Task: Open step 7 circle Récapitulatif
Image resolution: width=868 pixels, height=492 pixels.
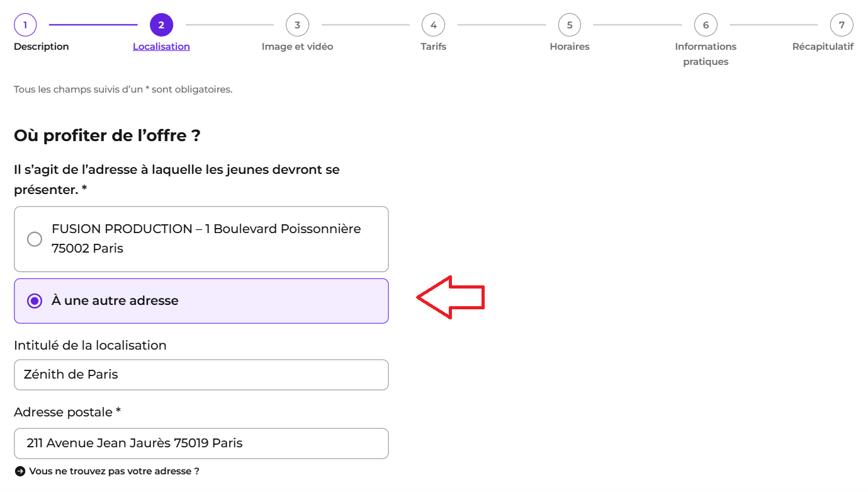Action: [x=842, y=25]
